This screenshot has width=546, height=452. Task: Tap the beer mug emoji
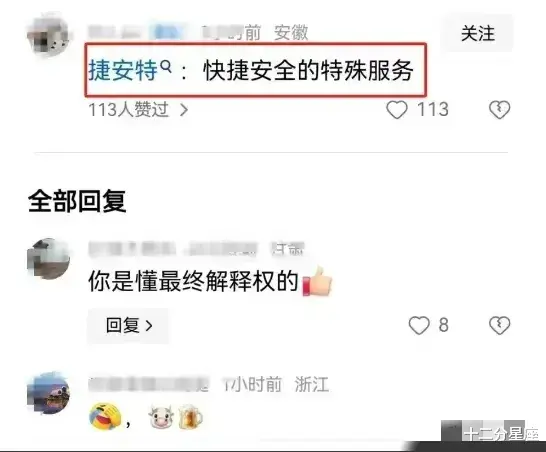(x=190, y=416)
